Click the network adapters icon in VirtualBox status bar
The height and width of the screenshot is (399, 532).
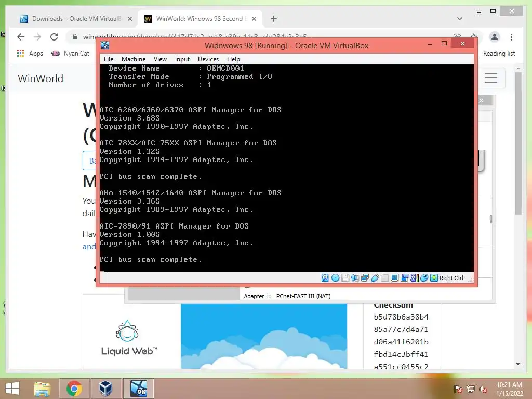(x=365, y=278)
